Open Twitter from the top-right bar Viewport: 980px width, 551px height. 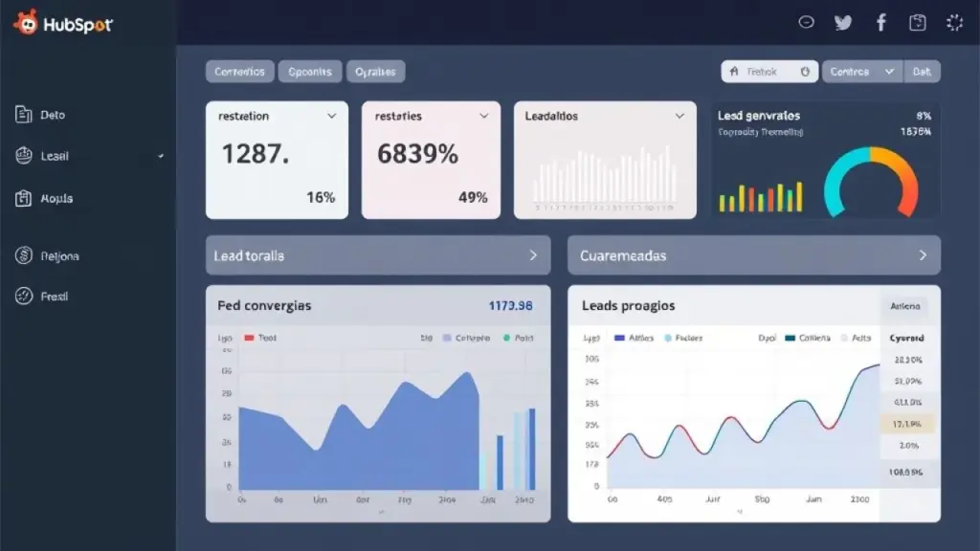842,21
